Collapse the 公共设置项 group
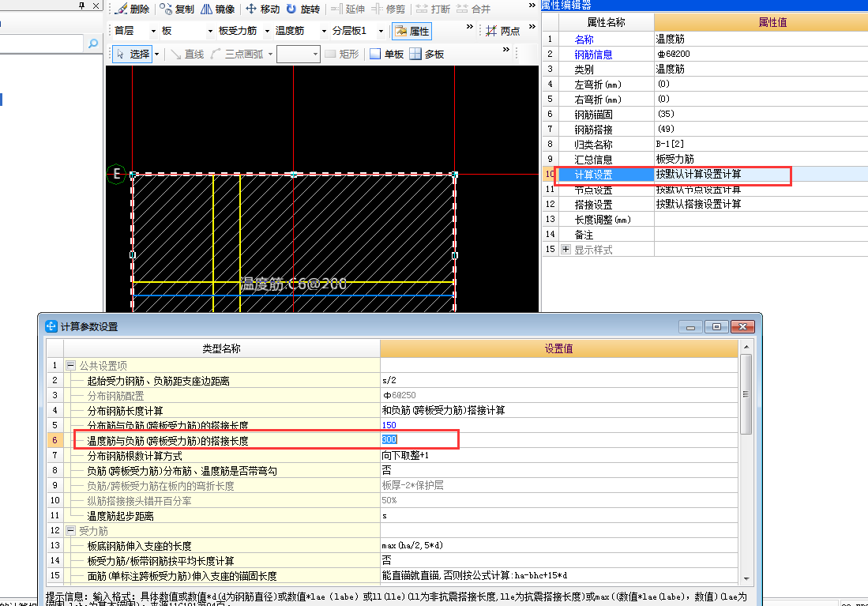The width and height of the screenshot is (868, 606). click(70, 366)
